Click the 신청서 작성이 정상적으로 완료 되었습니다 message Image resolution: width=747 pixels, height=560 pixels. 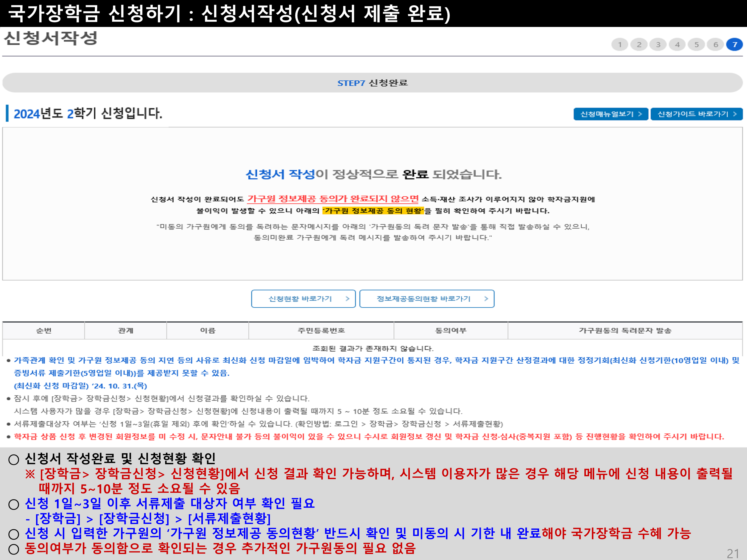[373, 174]
